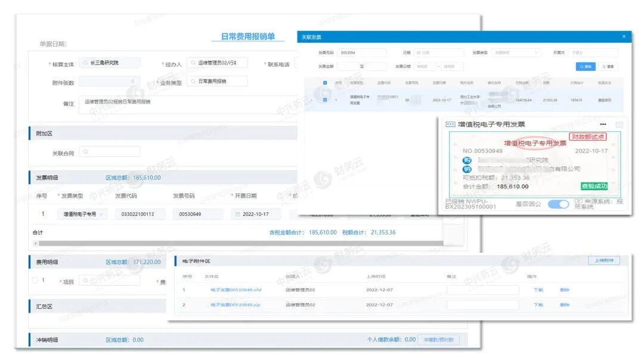The image size is (644, 362).
Task: Close the 关联发票 dialog
Action: click(624, 36)
